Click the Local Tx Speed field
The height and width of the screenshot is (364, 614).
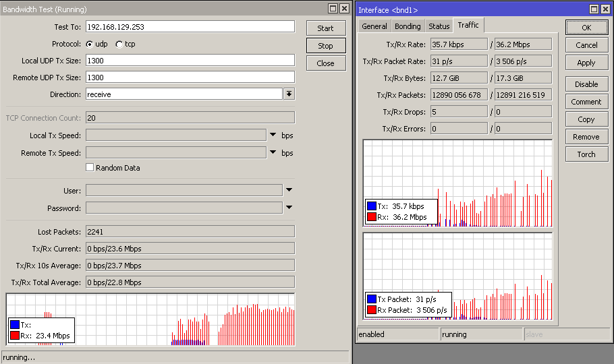pyautogui.click(x=176, y=135)
